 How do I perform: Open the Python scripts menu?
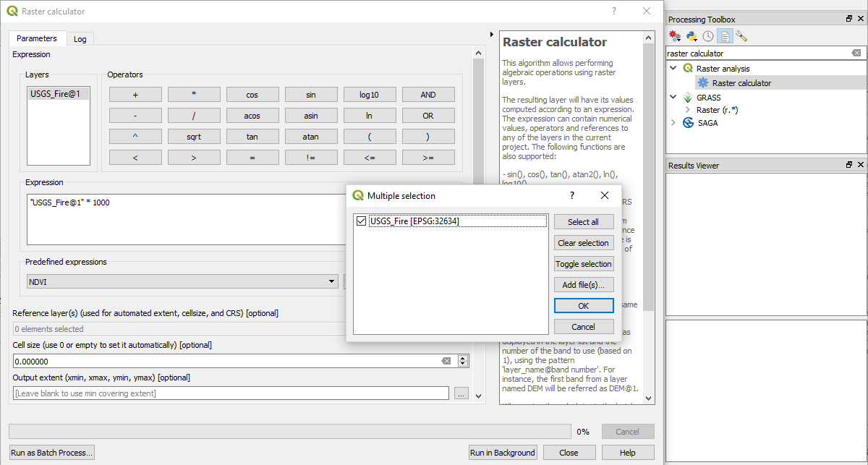pos(692,35)
